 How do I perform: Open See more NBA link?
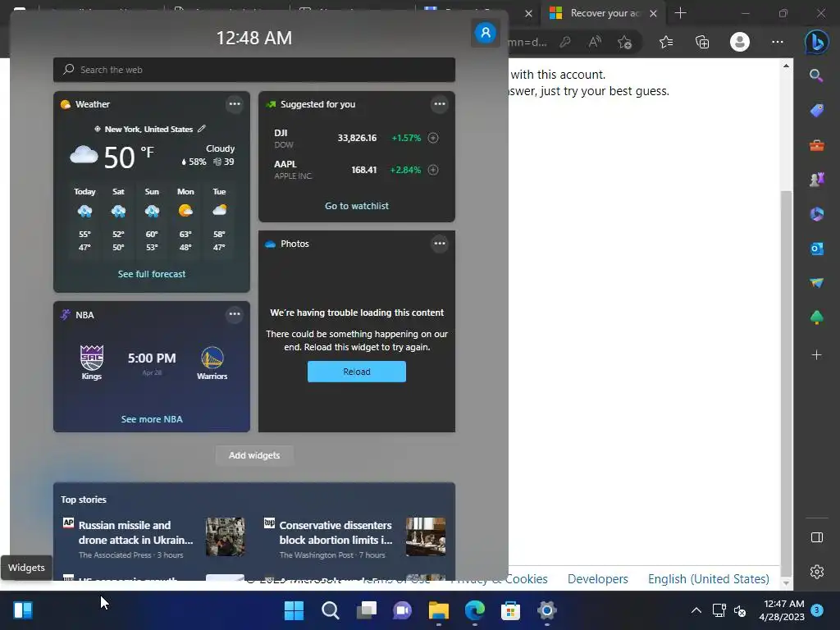point(152,419)
